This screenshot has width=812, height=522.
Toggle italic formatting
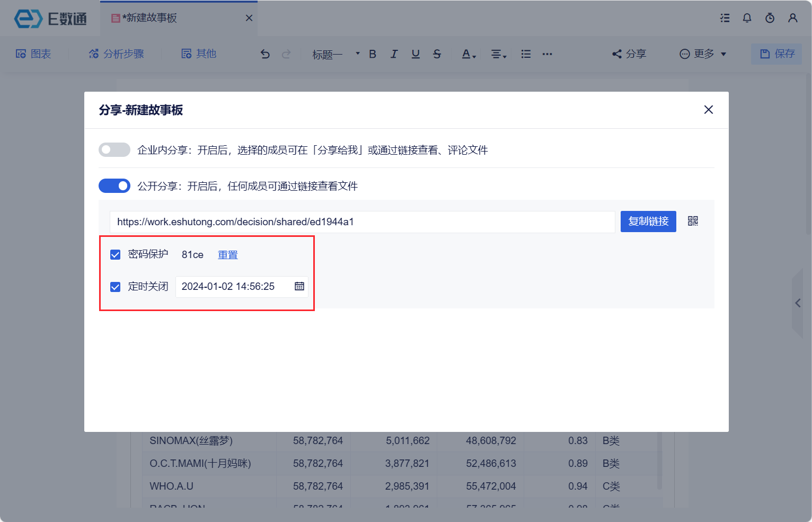tap(394, 54)
